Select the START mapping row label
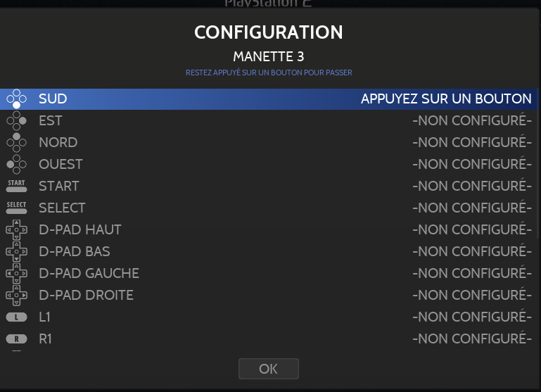The width and height of the screenshot is (541, 392). click(x=59, y=186)
